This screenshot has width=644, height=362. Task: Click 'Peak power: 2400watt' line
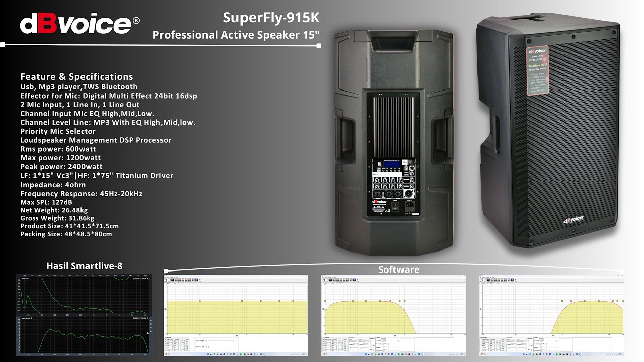click(61, 167)
